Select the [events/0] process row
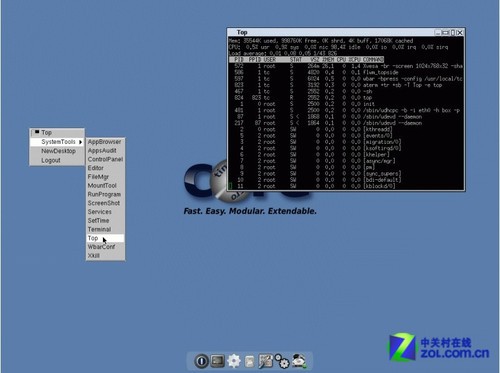The height and width of the screenshot is (373, 500). pos(346,136)
